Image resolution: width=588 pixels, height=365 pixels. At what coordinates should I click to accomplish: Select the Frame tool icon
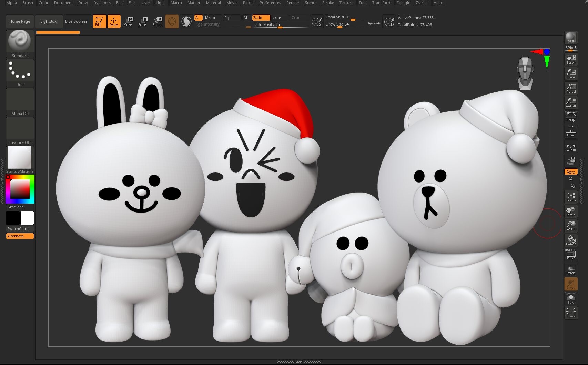pyautogui.click(x=570, y=197)
